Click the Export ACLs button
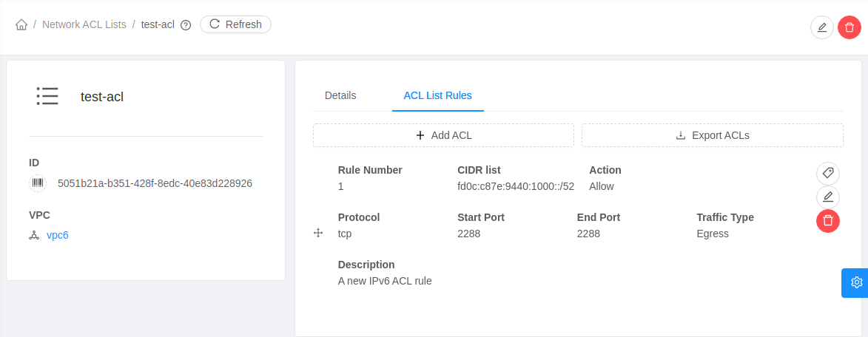 [x=713, y=135]
